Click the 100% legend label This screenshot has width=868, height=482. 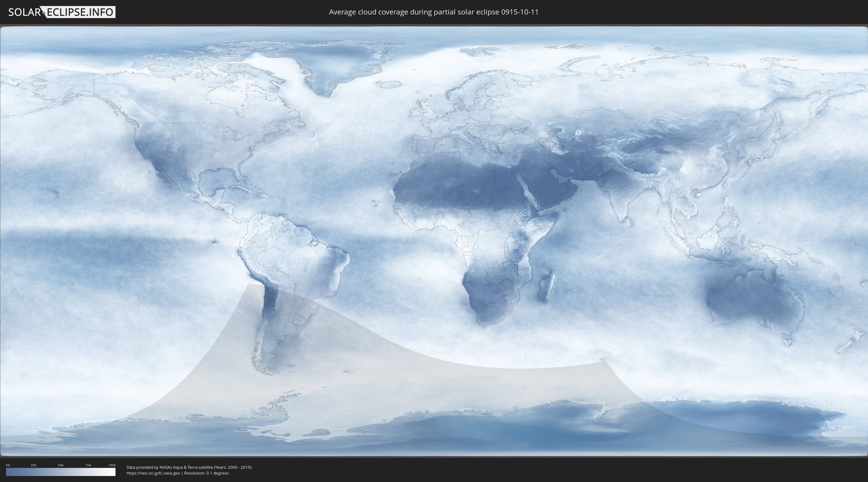click(x=112, y=465)
